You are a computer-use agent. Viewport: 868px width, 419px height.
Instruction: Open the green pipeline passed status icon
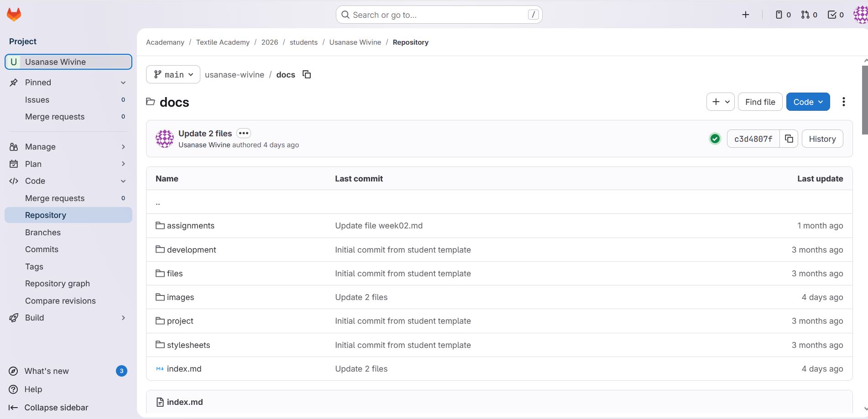point(715,139)
